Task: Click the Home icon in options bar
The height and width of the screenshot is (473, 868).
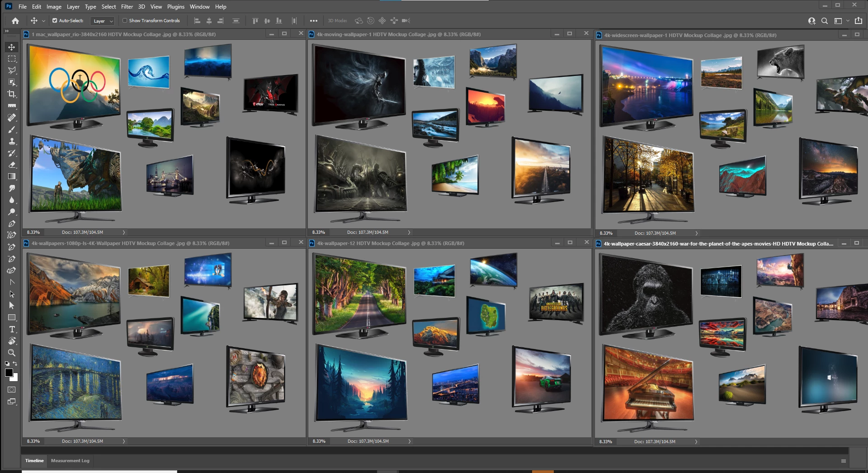Action: [15, 21]
